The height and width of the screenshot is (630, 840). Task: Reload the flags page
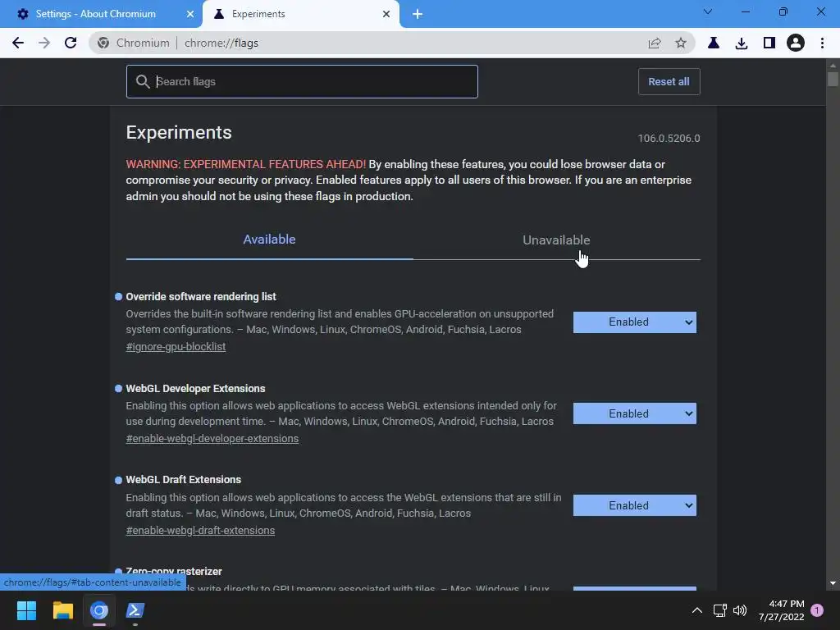[x=71, y=43]
